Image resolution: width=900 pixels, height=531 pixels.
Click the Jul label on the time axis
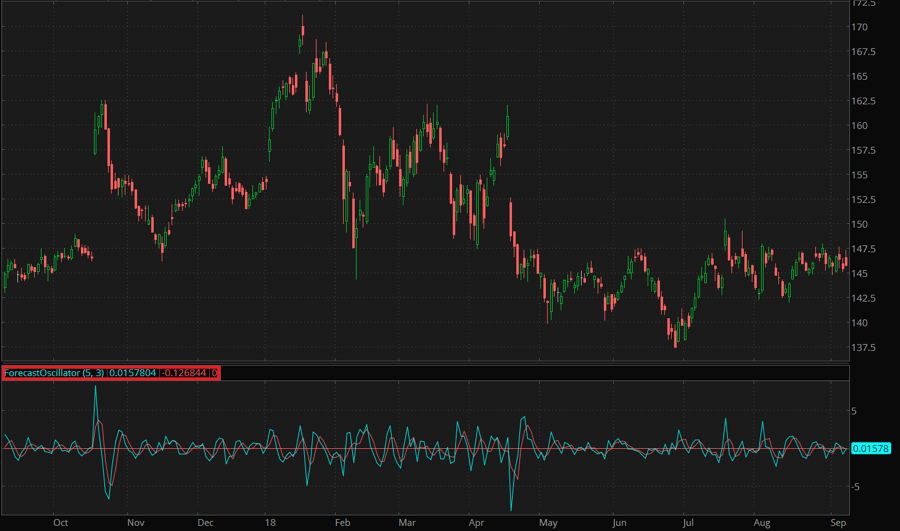pyautogui.click(x=688, y=522)
